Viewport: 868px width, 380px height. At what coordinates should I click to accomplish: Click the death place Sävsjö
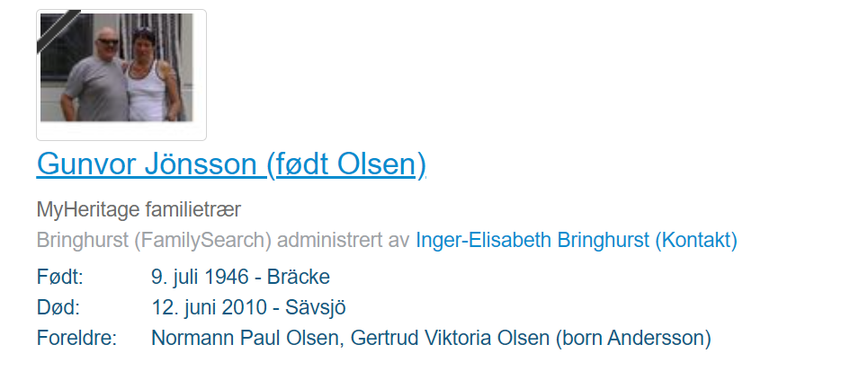point(316,307)
